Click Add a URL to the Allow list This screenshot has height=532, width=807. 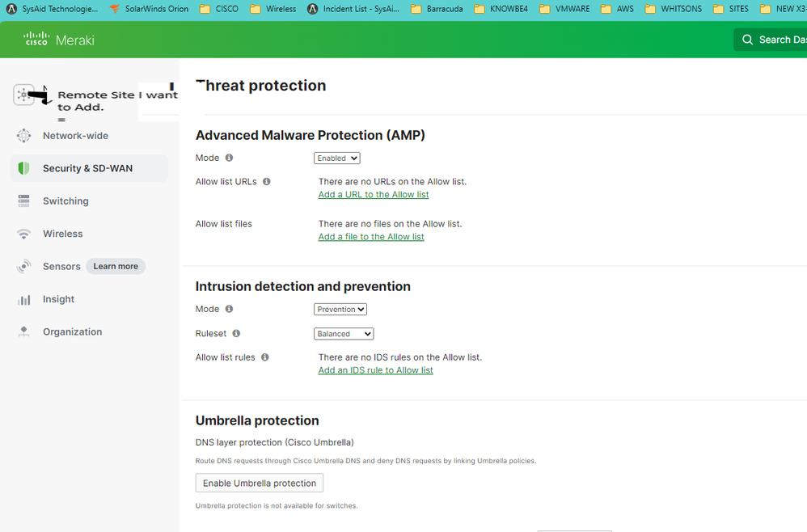click(373, 195)
